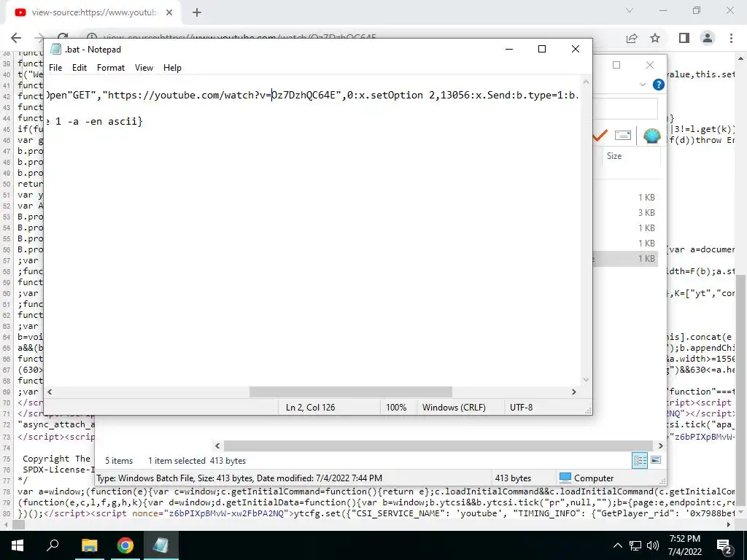747x560 pixels.
Task: Click the 'Ln 2, Col 126' status entry
Action: coord(310,408)
